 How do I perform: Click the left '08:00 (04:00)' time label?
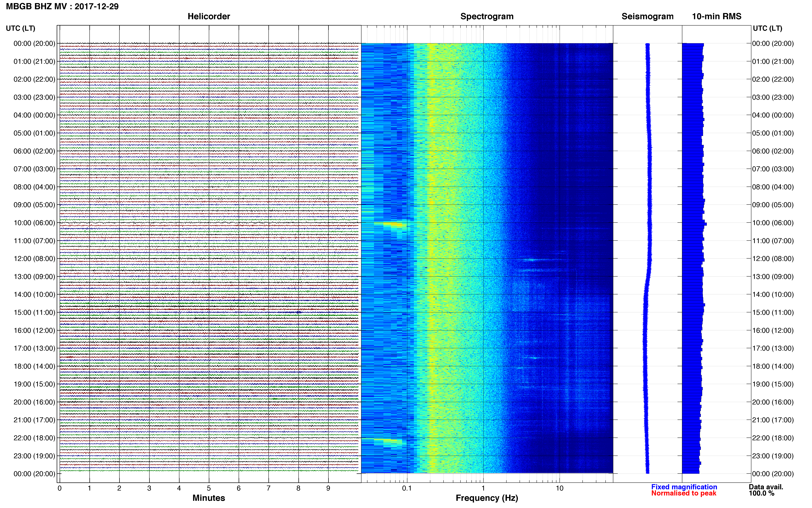[x=34, y=187]
